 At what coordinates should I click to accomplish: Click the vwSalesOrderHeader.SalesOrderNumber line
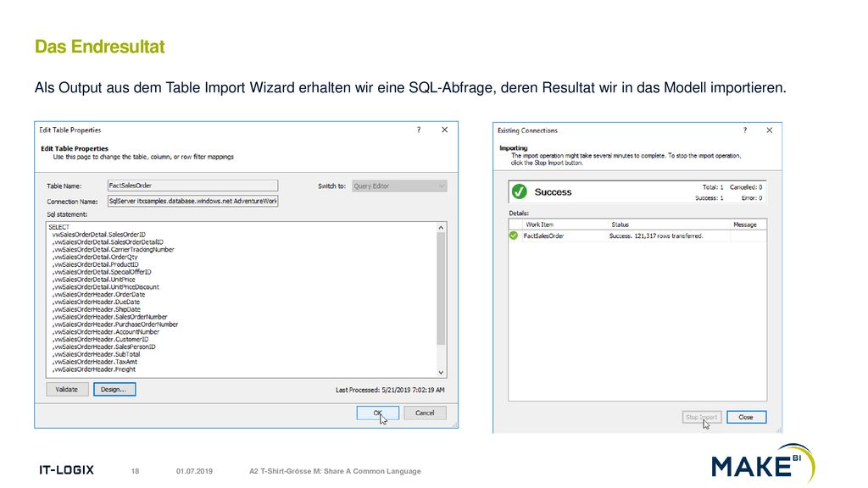coord(110,317)
